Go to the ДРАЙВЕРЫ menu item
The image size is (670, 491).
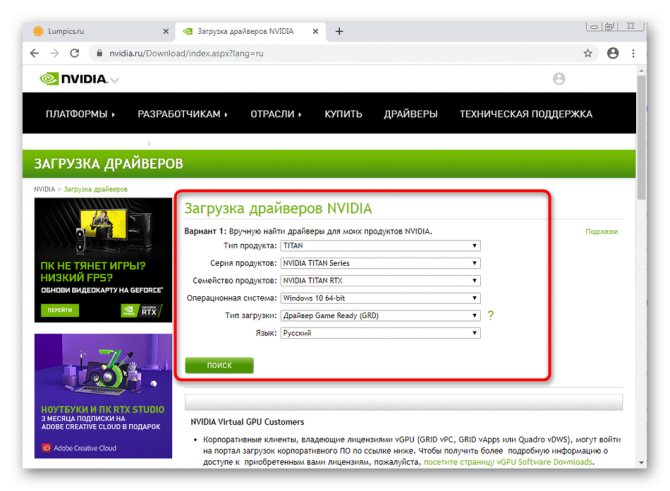pyautogui.click(x=411, y=114)
